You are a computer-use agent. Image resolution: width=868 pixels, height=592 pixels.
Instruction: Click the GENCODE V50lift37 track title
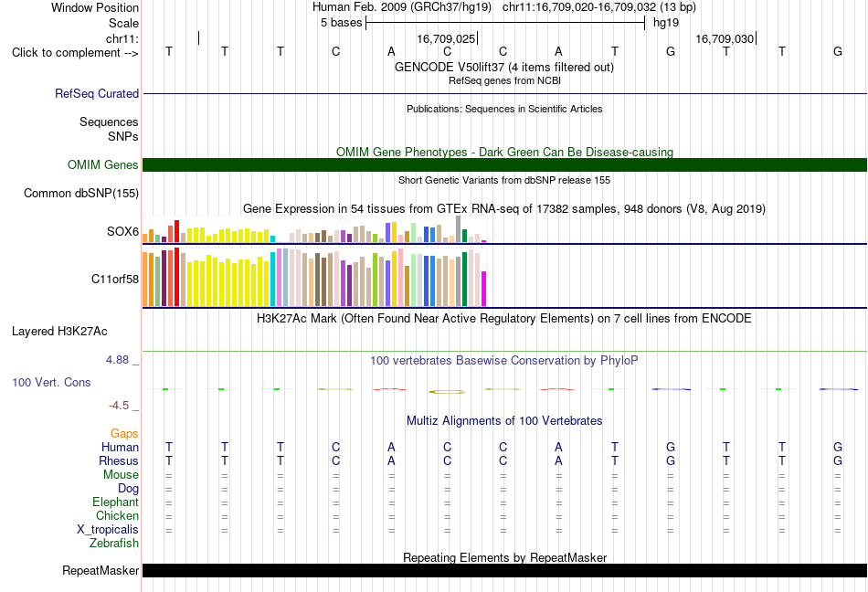pos(503,67)
